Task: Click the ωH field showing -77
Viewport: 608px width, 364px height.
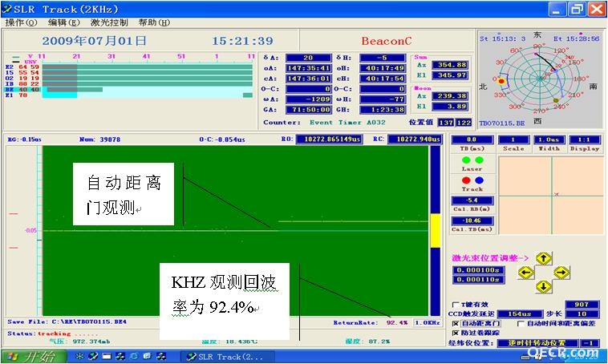Action: 383,99
